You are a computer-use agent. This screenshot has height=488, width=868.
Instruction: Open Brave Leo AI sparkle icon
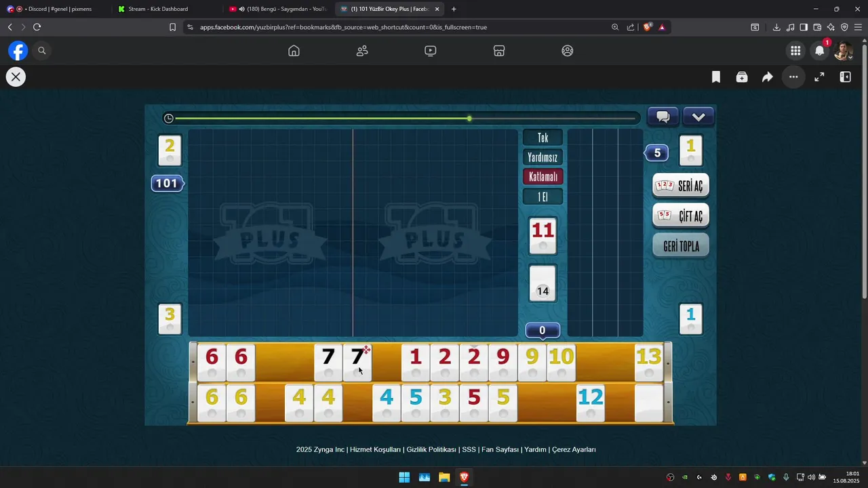pyautogui.click(x=831, y=27)
